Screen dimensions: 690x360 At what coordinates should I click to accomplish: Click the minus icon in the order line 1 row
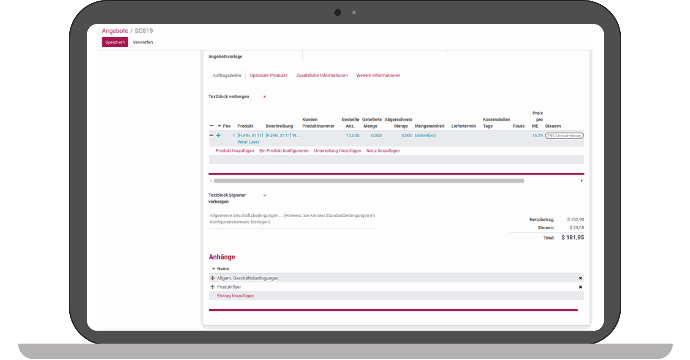(x=211, y=136)
